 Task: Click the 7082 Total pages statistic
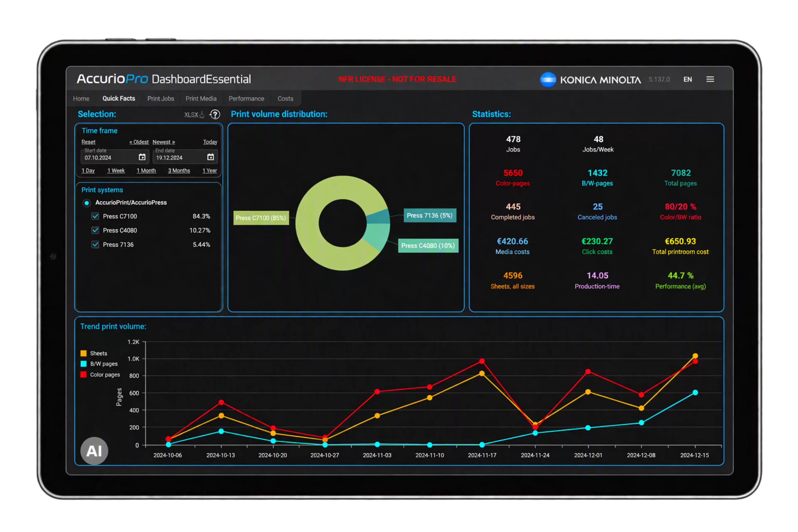[x=681, y=178]
